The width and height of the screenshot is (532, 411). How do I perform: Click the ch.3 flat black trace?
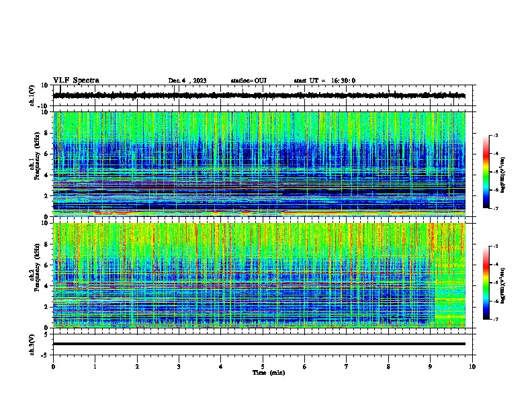(259, 344)
